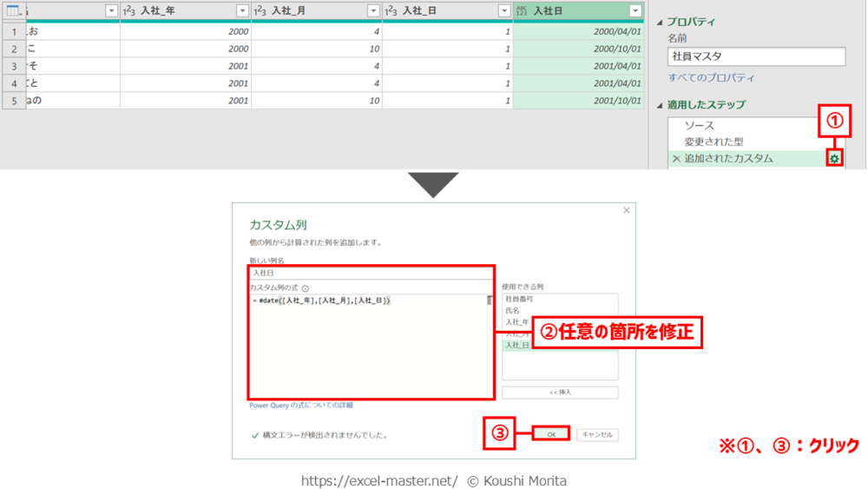The height and width of the screenshot is (489, 868).
Task: Collapse the 適用したステップ section
Action: coord(661,105)
